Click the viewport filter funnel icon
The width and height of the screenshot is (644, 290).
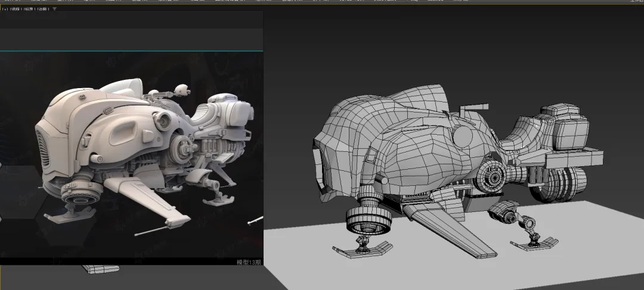coord(55,10)
